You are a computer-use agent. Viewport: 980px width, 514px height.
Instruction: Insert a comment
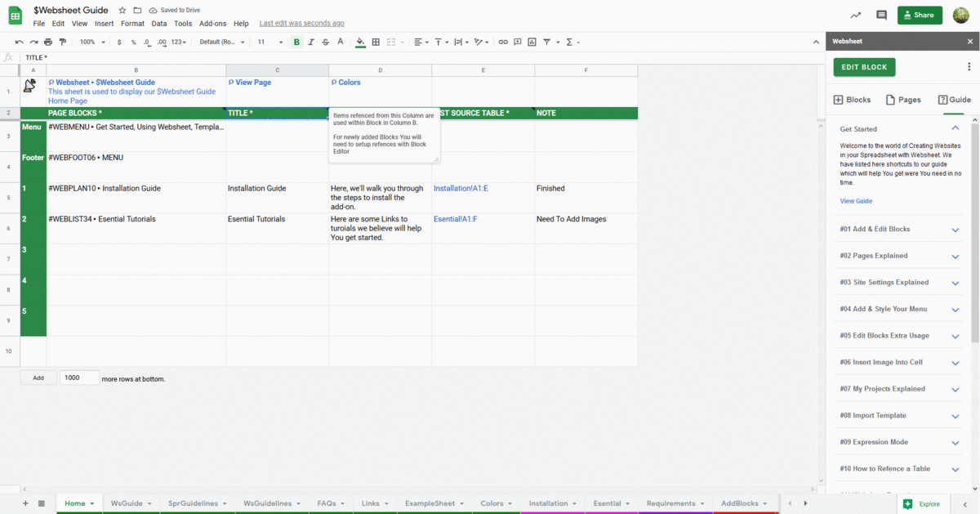click(518, 42)
